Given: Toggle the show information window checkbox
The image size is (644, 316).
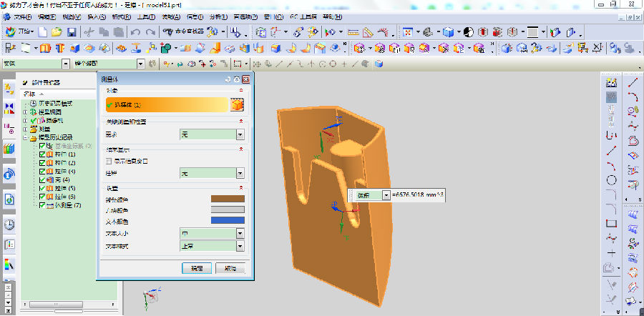Looking at the screenshot, I should 109,161.
